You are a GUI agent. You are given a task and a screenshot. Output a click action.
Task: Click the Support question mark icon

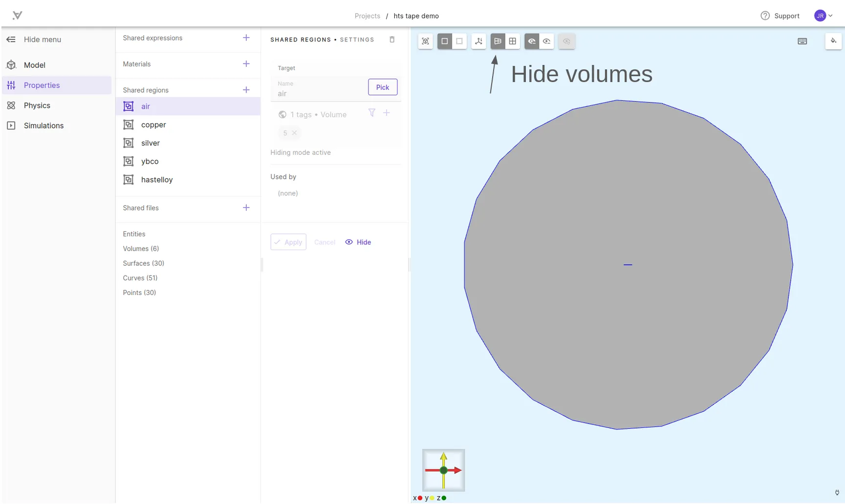pos(765,16)
